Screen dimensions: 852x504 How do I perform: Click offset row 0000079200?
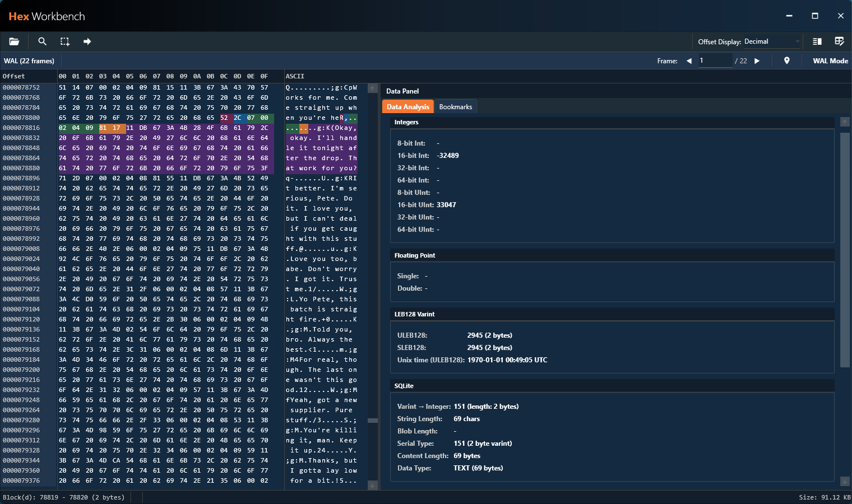click(21, 370)
